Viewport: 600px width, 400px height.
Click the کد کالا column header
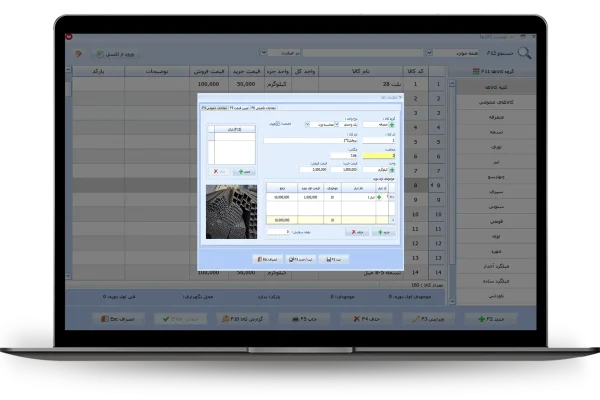416,71
